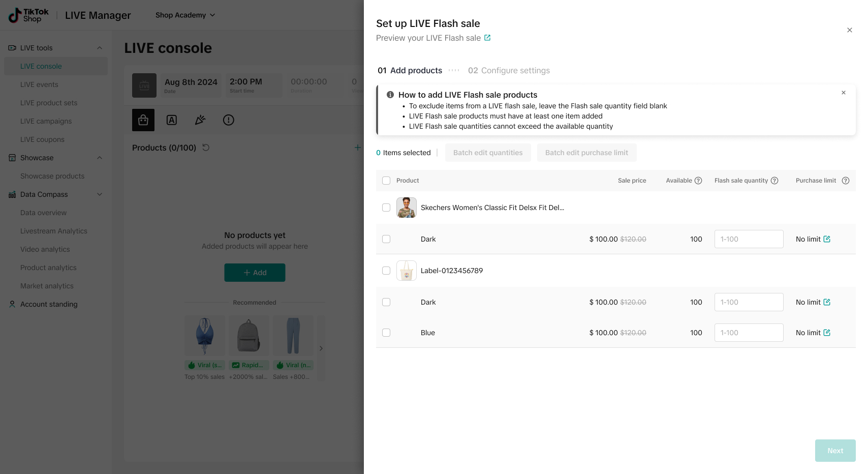Click the Available column help icon
The width and height of the screenshot is (868, 474).
[698, 181]
